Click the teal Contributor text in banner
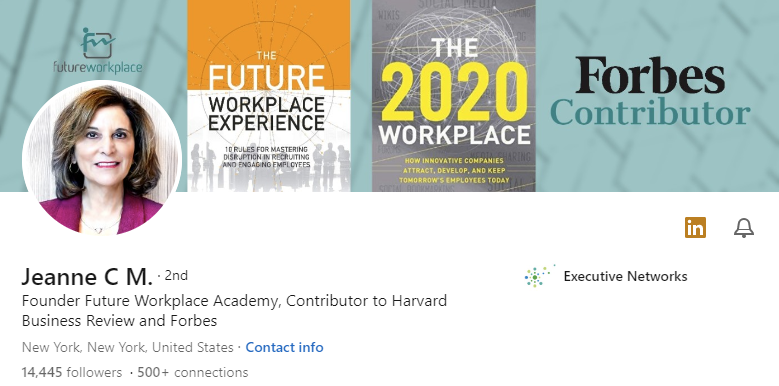Viewport: 779px width, 386px height. pos(650,113)
